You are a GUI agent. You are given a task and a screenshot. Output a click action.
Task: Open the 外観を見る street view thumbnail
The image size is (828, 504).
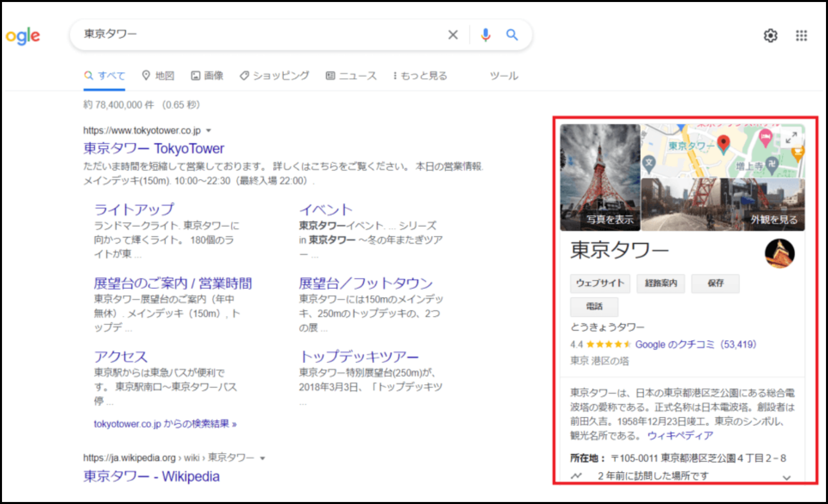(x=723, y=204)
